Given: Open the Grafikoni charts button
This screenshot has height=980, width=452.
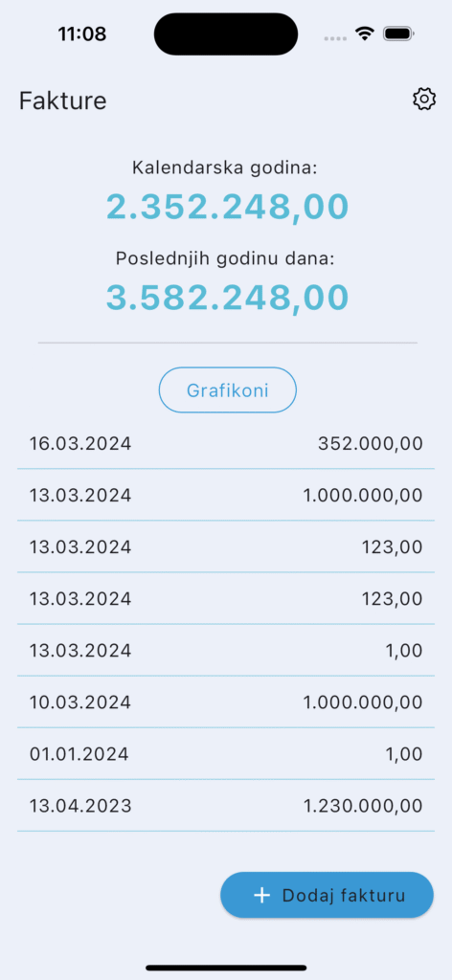Looking at the screenshot, I should click(228, 390).
